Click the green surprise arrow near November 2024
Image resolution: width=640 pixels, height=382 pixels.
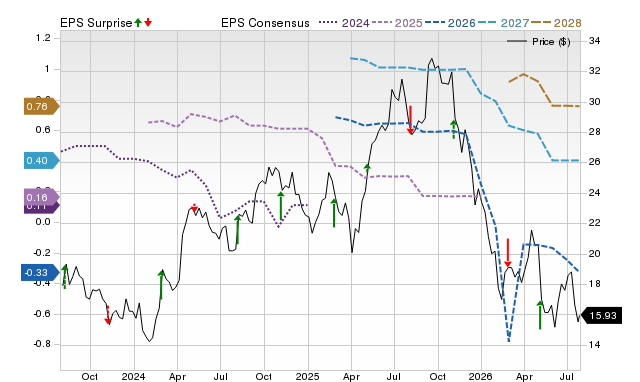point(281,206)
